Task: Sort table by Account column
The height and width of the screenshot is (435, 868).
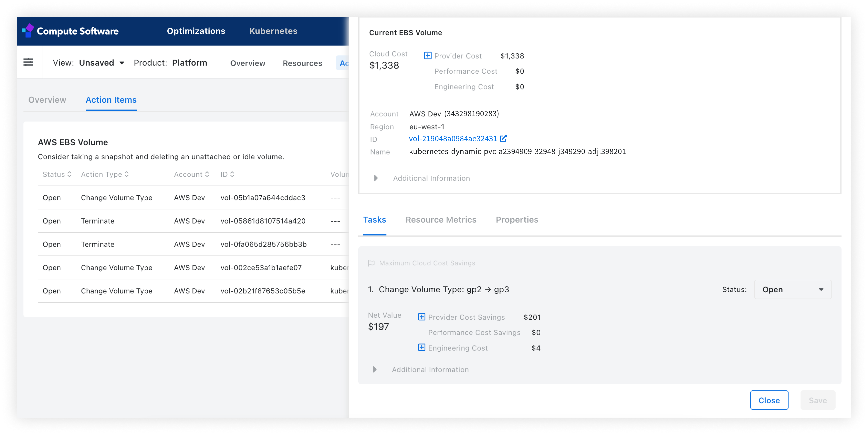Action: click(x=191, y=174)
